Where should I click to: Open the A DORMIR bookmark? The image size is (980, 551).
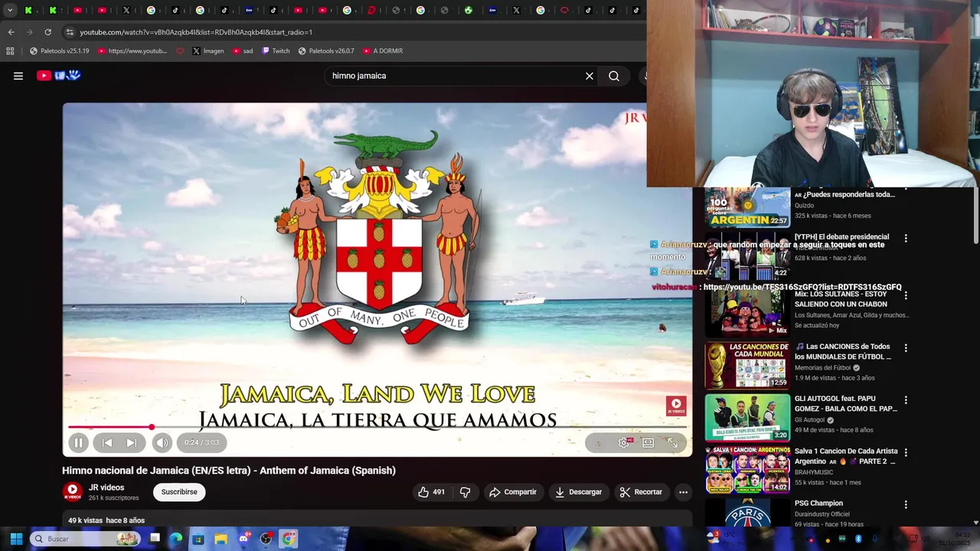pyautogui.click(x=383, y=51)
